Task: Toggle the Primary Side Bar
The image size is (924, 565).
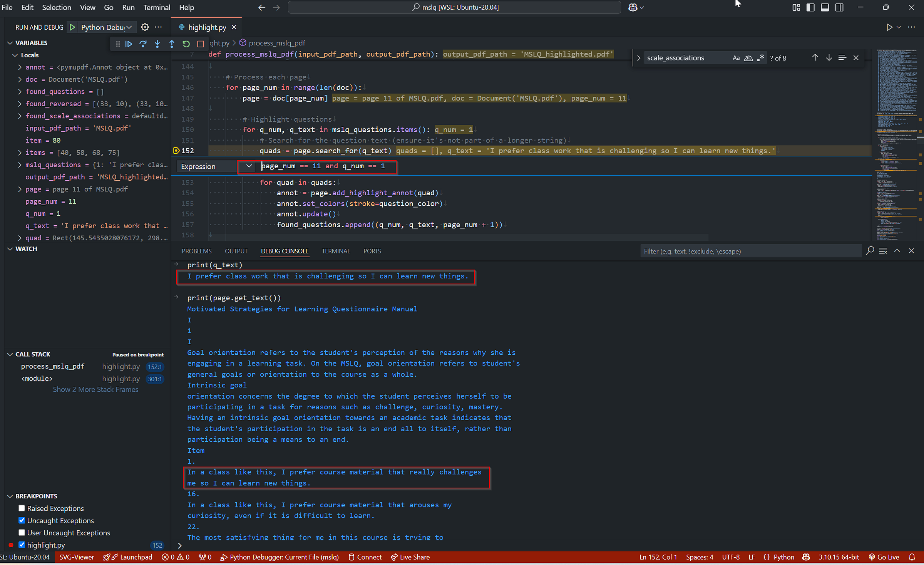Action: click(x=810, y=7)
